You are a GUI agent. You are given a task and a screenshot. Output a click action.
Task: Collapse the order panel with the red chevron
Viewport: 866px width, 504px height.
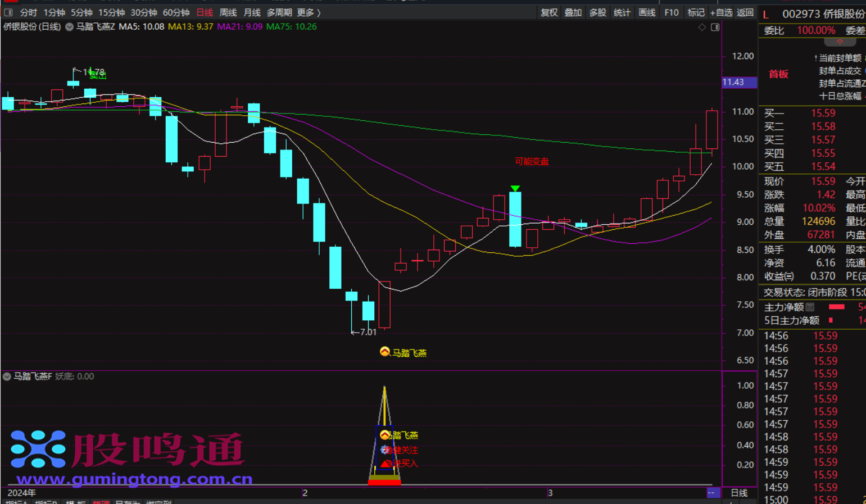pyautogui.click(x=840, y=42)
